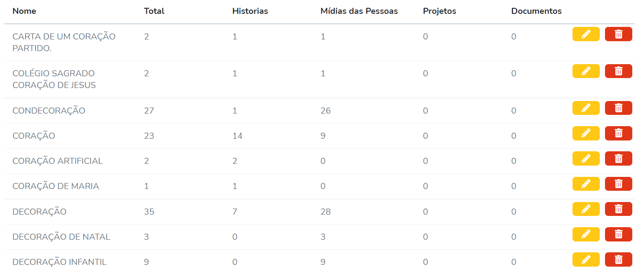This screenshot has width=644, height=274.
Task: Edit the CORAÇÃO tag row
Action: click(x=586, y=134)
